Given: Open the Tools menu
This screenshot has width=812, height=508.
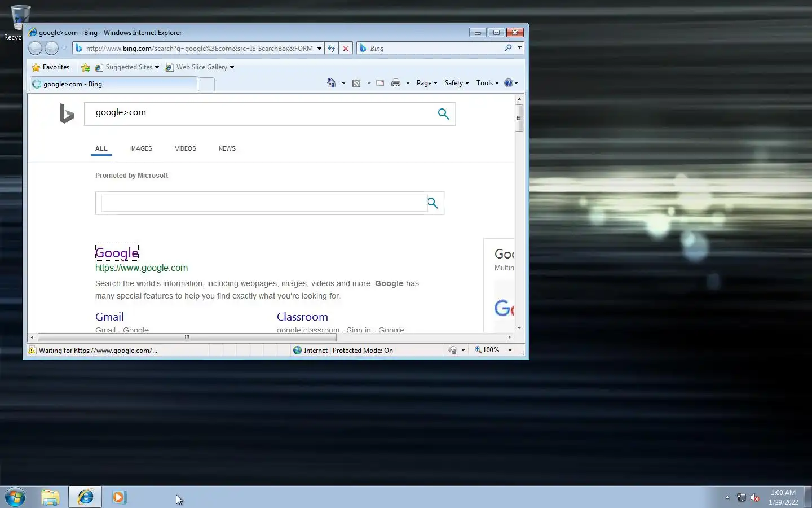Looking at the screenshot, I should point(487,83).
